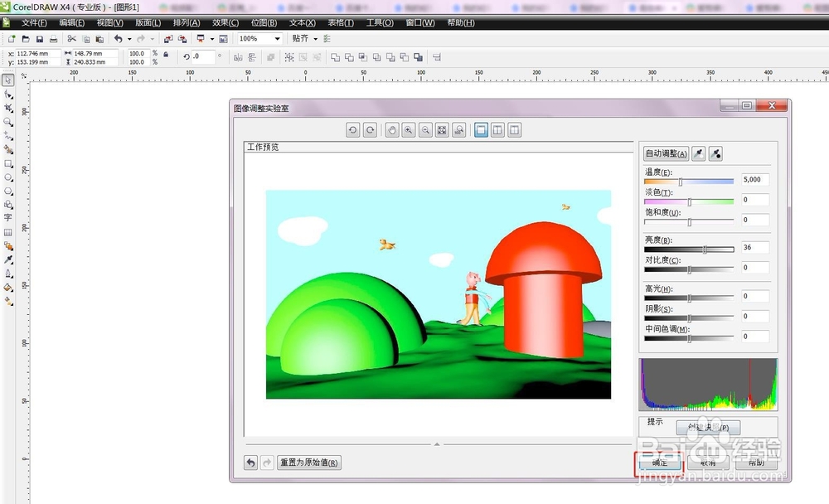Show preview at 100% size

(x=459, y=129)
